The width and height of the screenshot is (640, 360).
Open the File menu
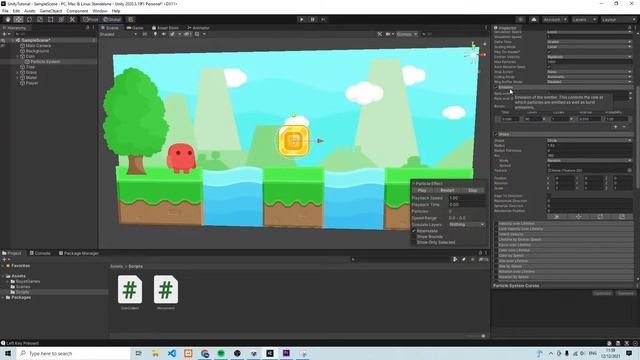(x=5, y=11)
